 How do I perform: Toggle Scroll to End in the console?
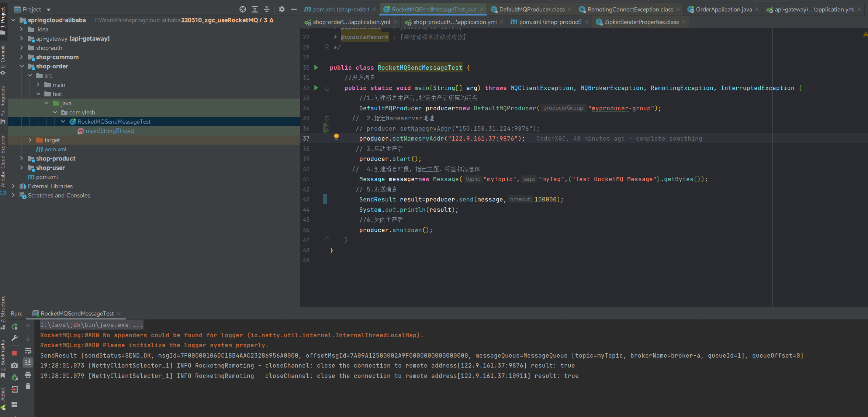coord(28,362)
